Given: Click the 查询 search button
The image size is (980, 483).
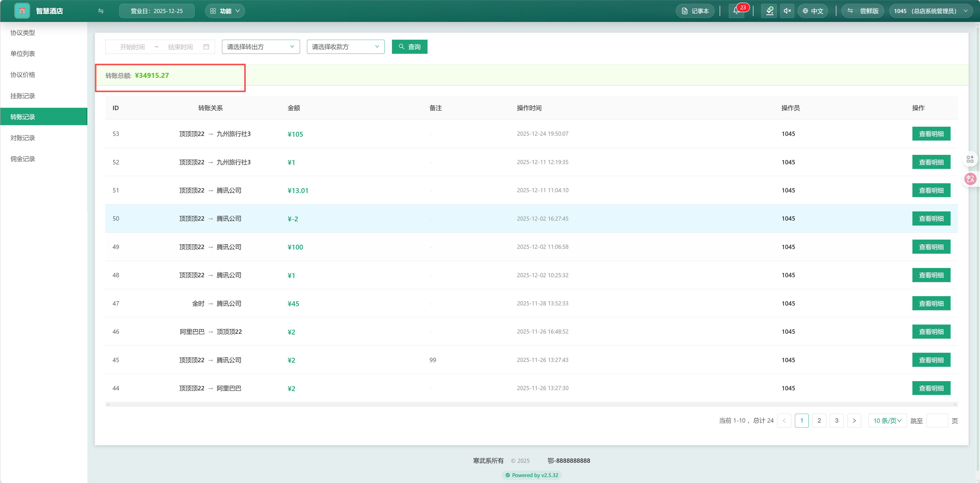Looking at the screenshot, I should click(x=409, y=47).
